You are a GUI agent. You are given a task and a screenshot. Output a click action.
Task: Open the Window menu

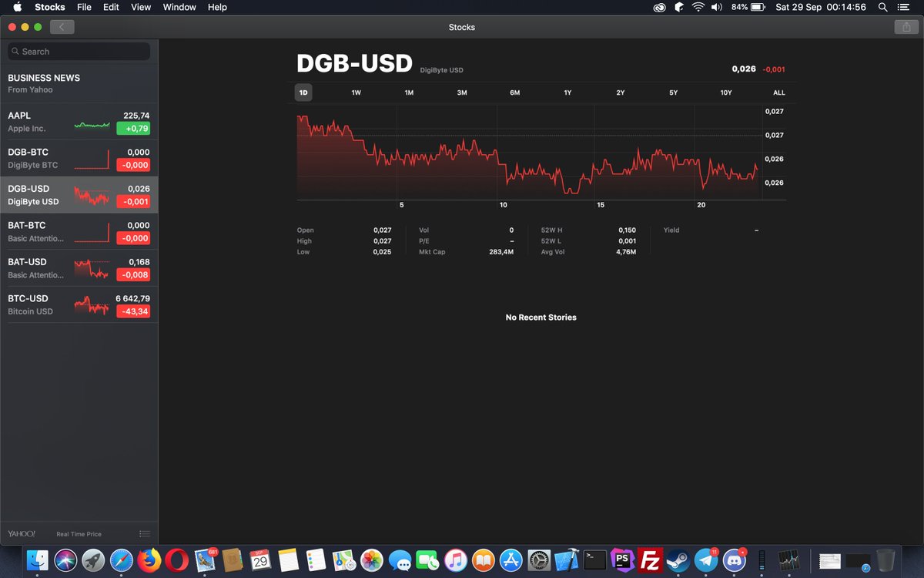click(x=179, y=7)
